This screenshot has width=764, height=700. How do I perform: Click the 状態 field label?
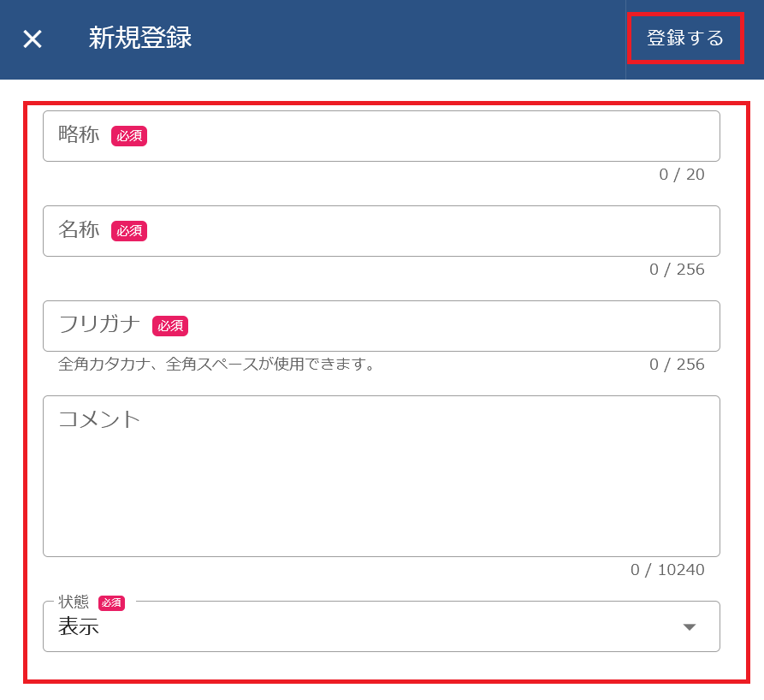[x=74, y=602]
